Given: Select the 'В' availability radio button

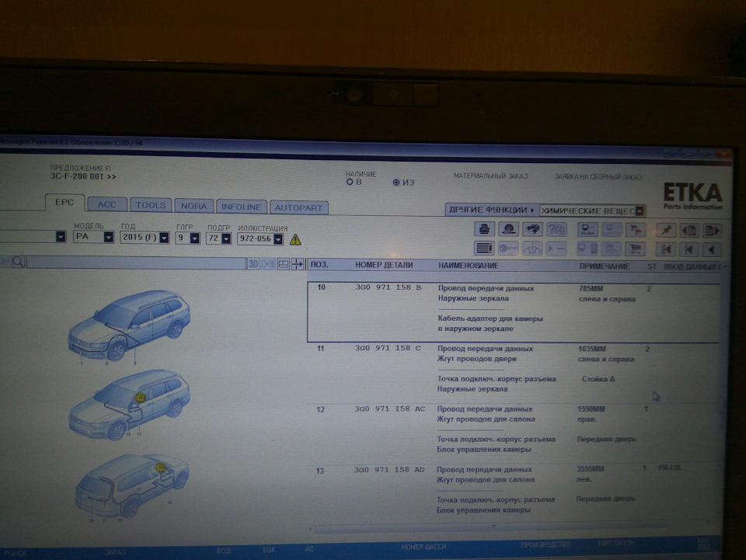Looking at the screenshot, I should [x=350, y=182].
